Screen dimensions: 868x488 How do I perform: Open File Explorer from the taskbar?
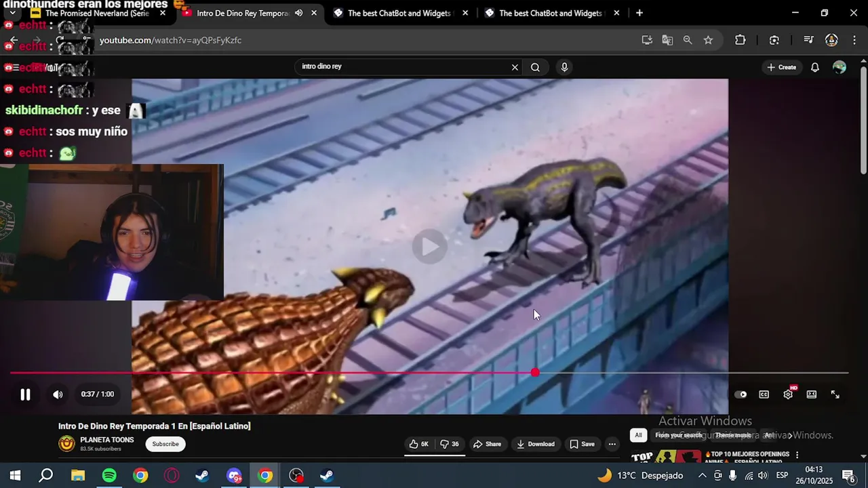(x=78, y=476)
